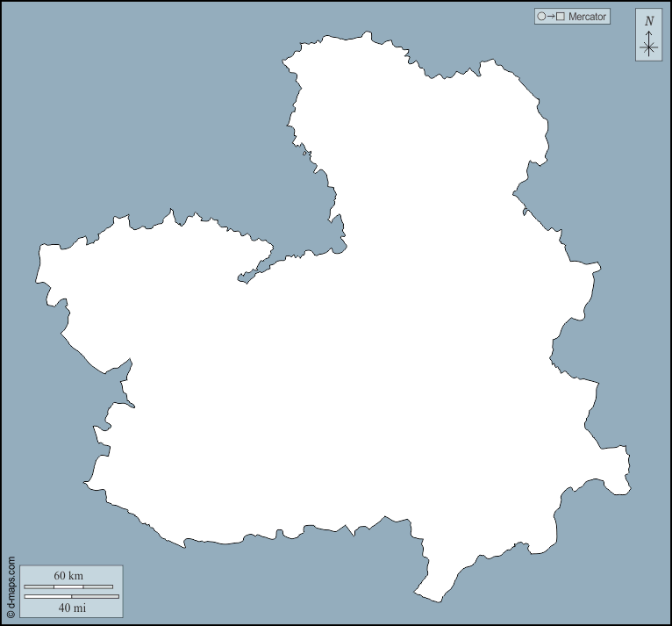Click white middle segment of kilometer scale bar

[x=68, y=586]
